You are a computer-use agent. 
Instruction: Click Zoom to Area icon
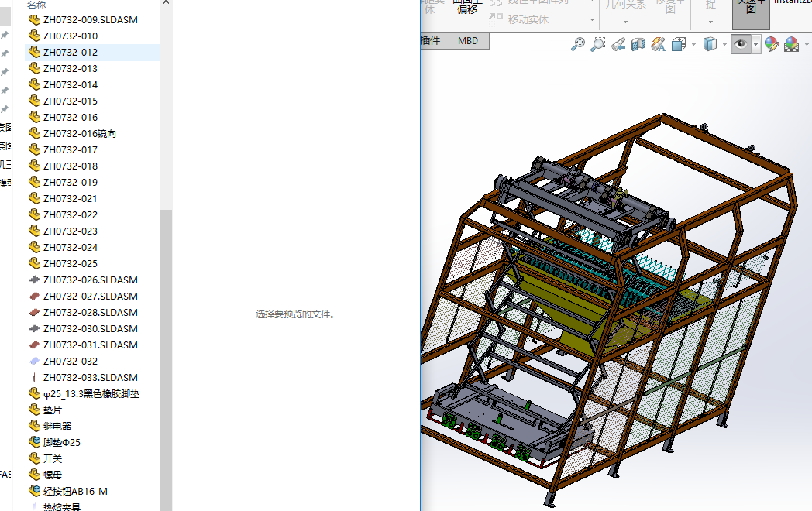598,44
